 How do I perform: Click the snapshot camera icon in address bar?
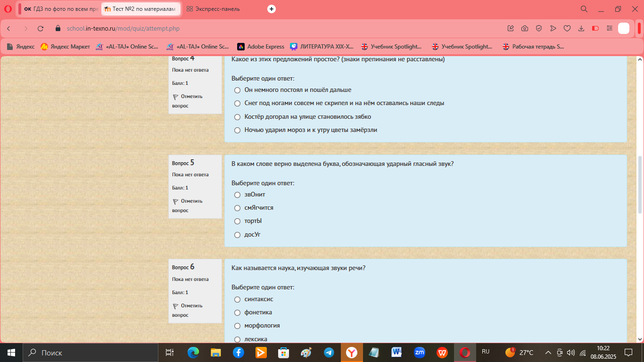click(525, 28)
